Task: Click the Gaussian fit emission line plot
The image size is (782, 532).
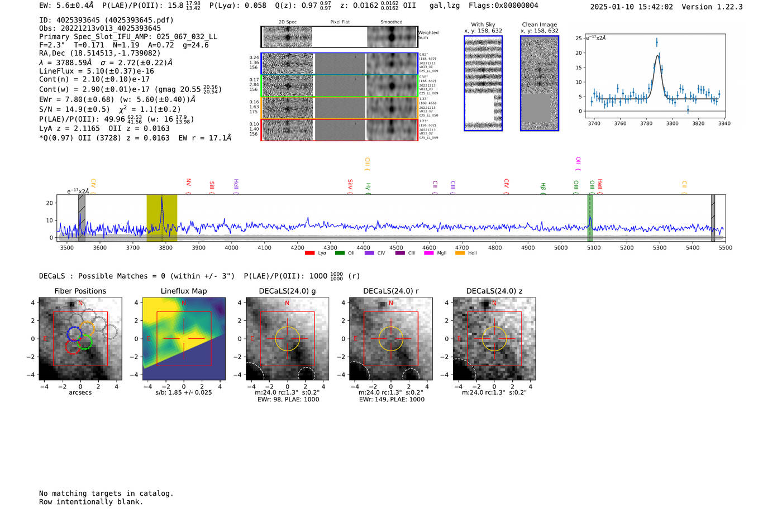Action: 655,76
